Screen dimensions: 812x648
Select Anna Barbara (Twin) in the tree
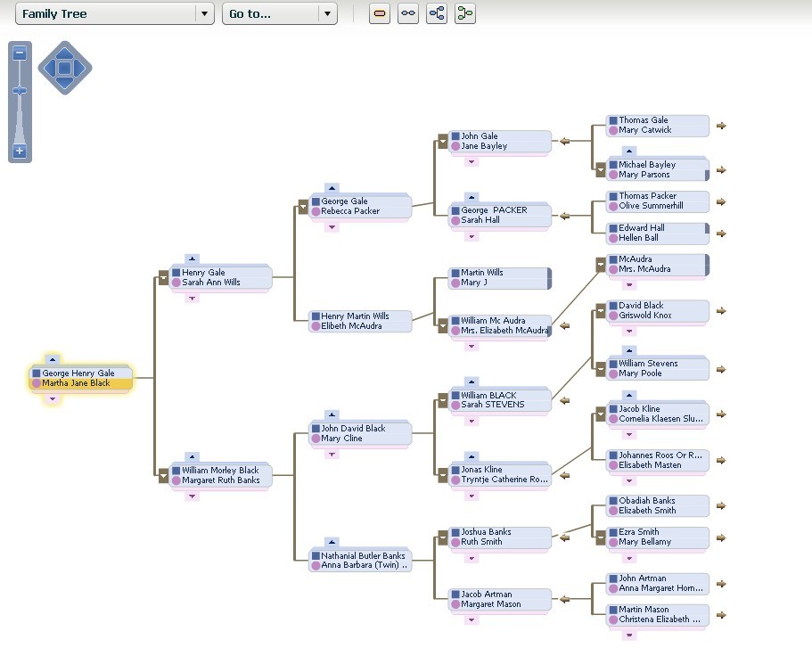364,565
